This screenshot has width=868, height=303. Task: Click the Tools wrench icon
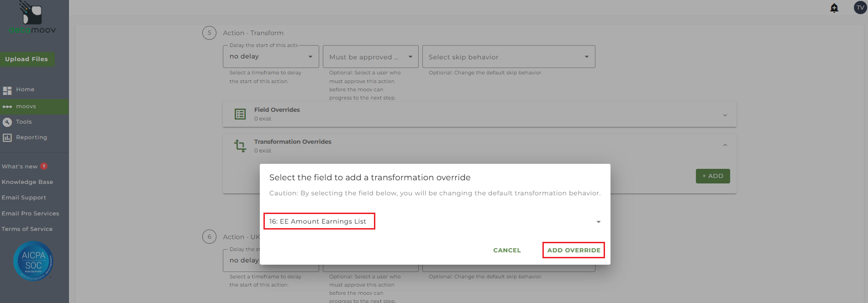coord(7,122)
